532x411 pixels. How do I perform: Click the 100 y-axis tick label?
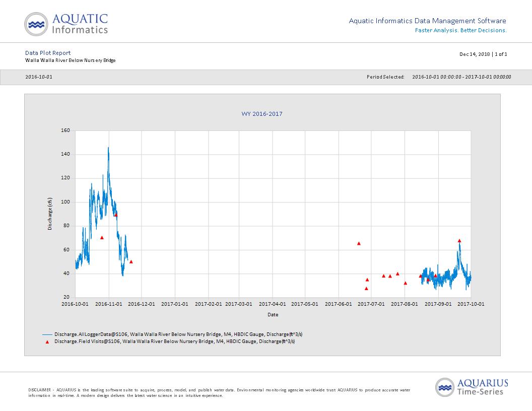click(x=65, y=202)
